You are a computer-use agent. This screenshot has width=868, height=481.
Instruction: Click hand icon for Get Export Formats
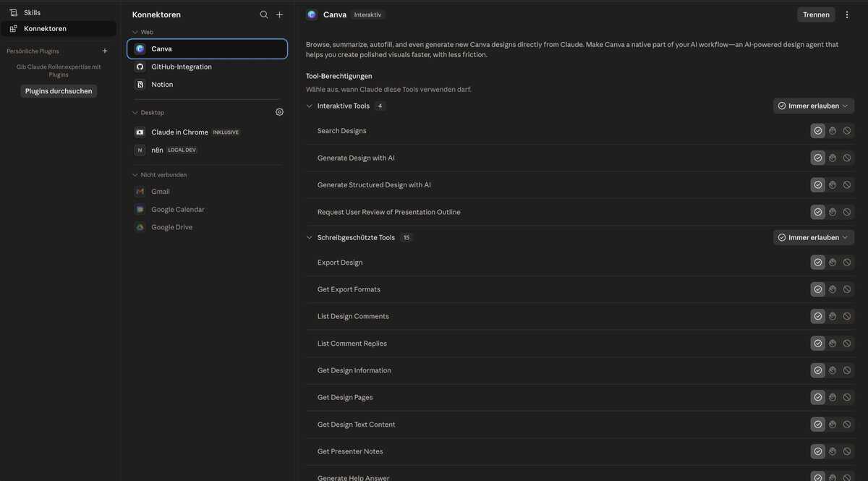[833, 289]
